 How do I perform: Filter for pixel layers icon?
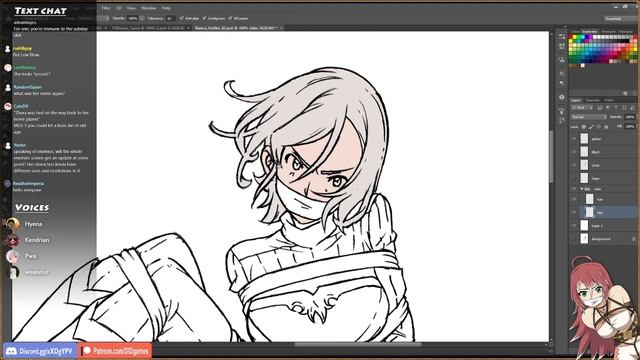click(x=600, y=108)
